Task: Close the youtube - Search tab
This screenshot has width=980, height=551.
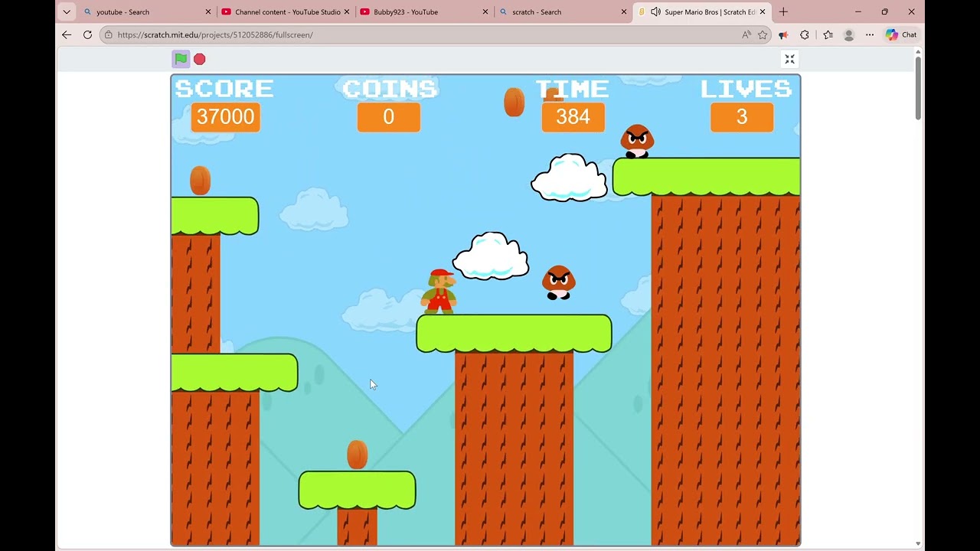Action: pos(208,11)
